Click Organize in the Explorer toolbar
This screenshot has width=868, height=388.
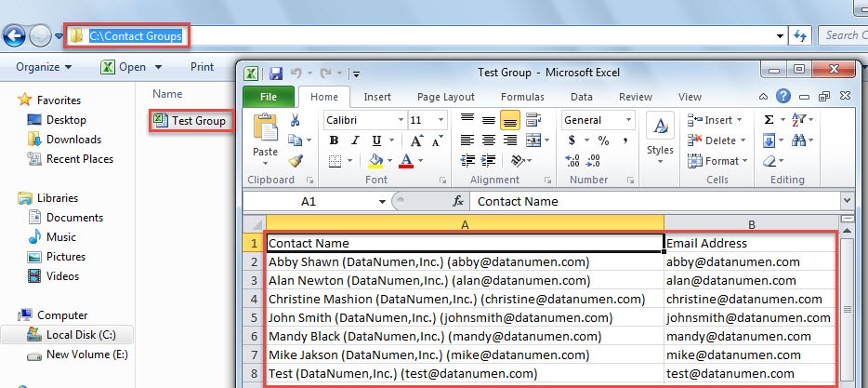pyautogui.click(x=44, y=67)
